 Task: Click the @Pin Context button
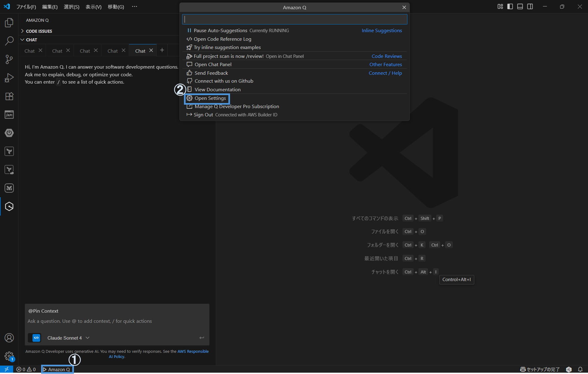(x=43, y=311)
